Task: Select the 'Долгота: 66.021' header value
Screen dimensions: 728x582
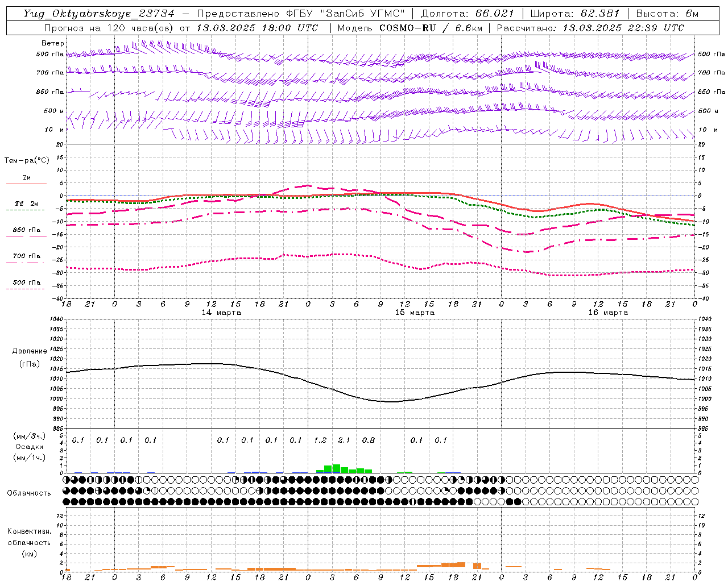Action: coord(468,14)
